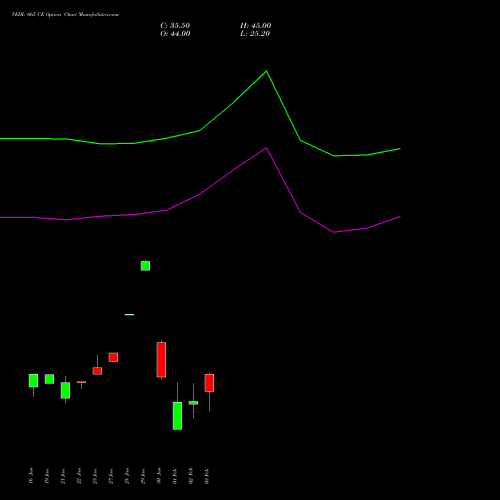The height and width of the screenshot is (500, 500).
Task: Click the peak of the green line
Action: pos(266,71)
